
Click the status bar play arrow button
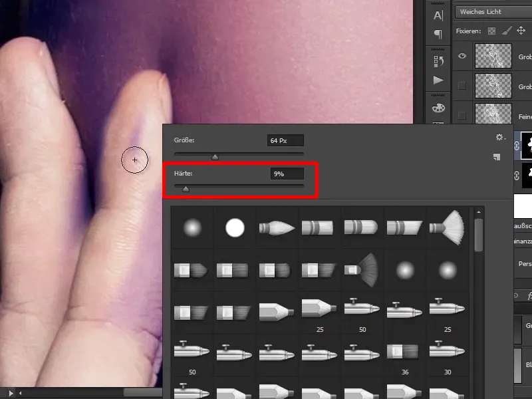(x=11, y=393)
